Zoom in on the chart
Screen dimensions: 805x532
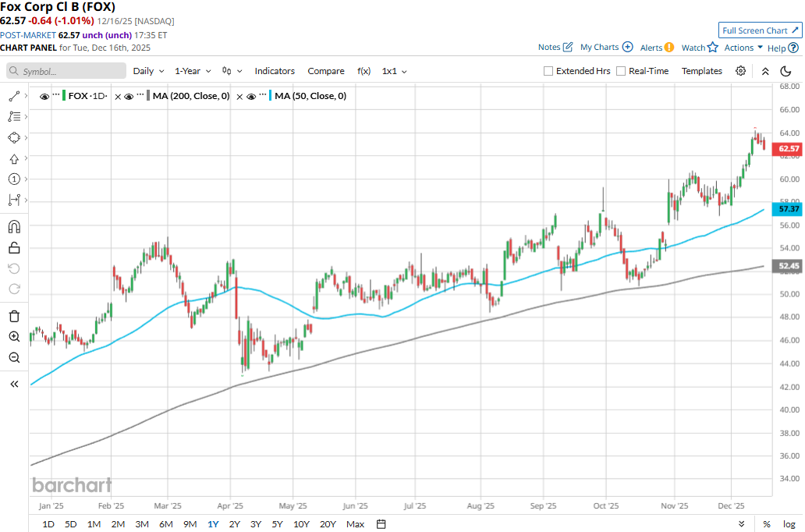tap(14, 337)
